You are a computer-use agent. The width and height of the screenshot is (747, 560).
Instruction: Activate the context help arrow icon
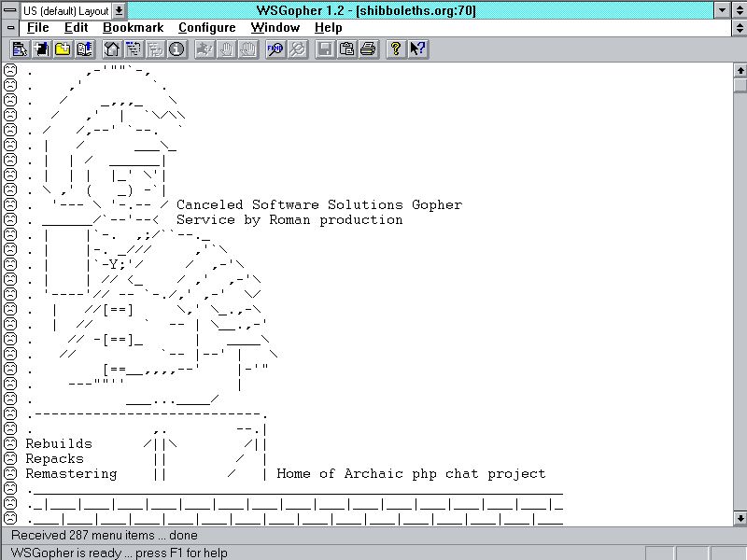pyautogui.click(x=416, y=49)
